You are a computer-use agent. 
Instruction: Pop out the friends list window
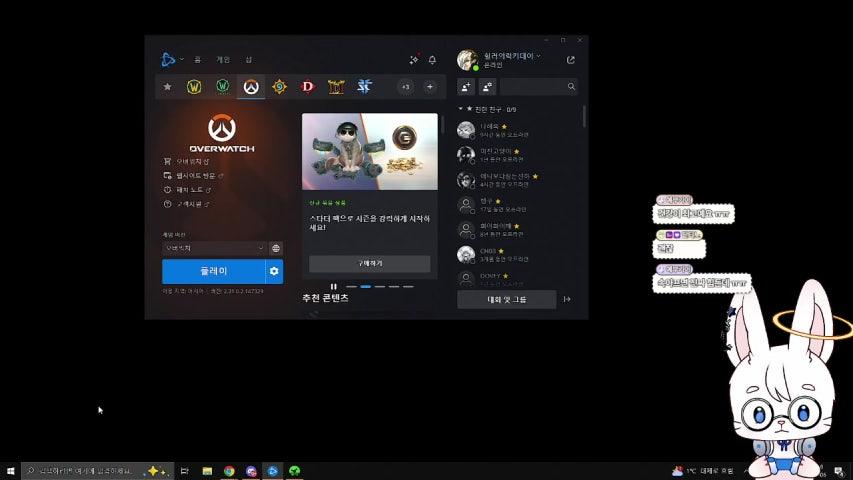[571, 60]
